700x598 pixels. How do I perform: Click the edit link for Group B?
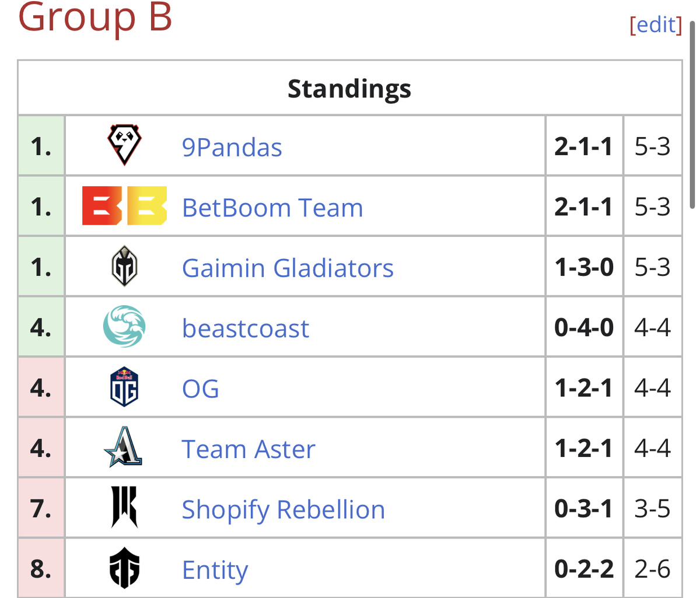pyautogui.click(x=656, y=25)
